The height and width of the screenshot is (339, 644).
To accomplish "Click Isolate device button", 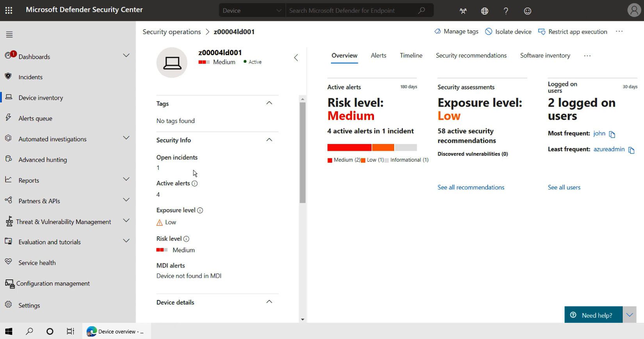I will (508, 32).
